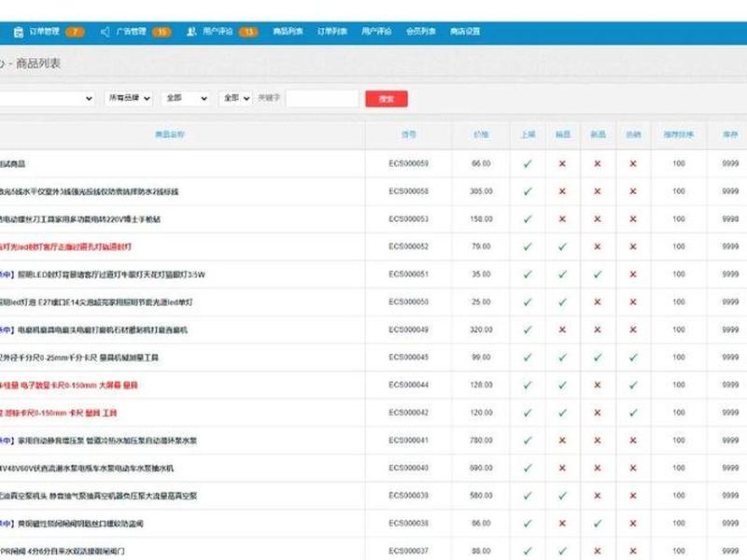Sort by the 推荐排序 column header
The height and width of the screenshot is (560, 747).
click(679, 134)
